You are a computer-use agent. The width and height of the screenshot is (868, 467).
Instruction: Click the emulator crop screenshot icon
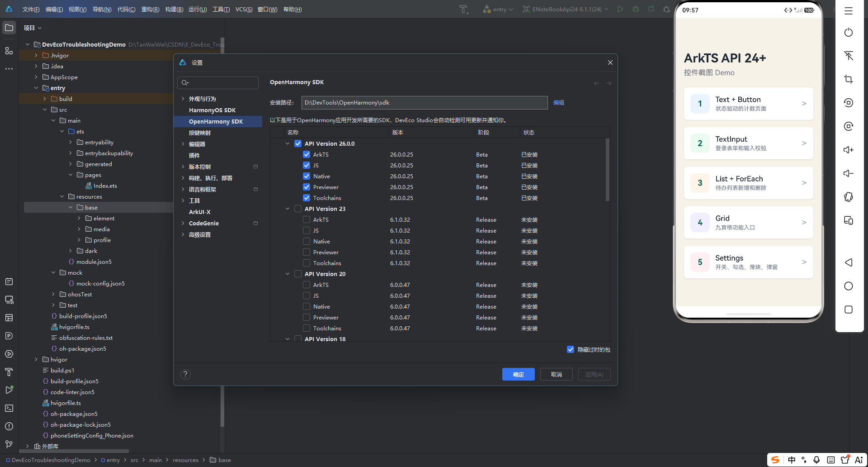point(849,79)
